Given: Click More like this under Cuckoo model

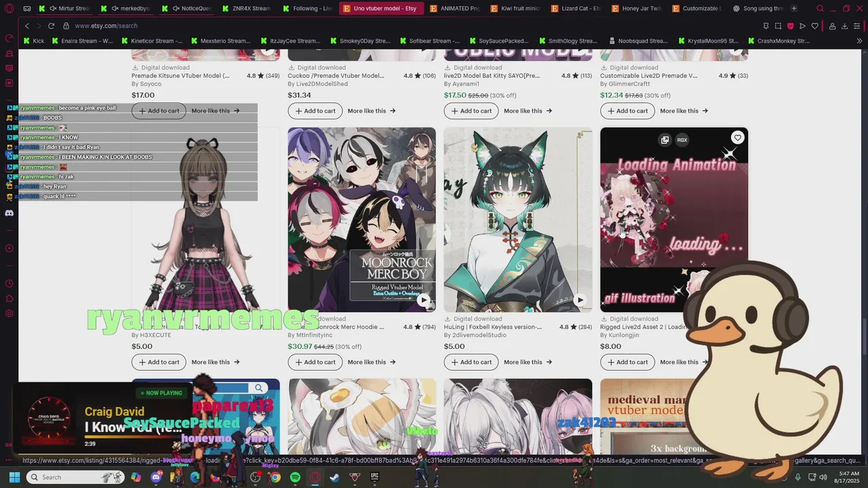Looking at the screenshot, I should (x=372, y=110).
